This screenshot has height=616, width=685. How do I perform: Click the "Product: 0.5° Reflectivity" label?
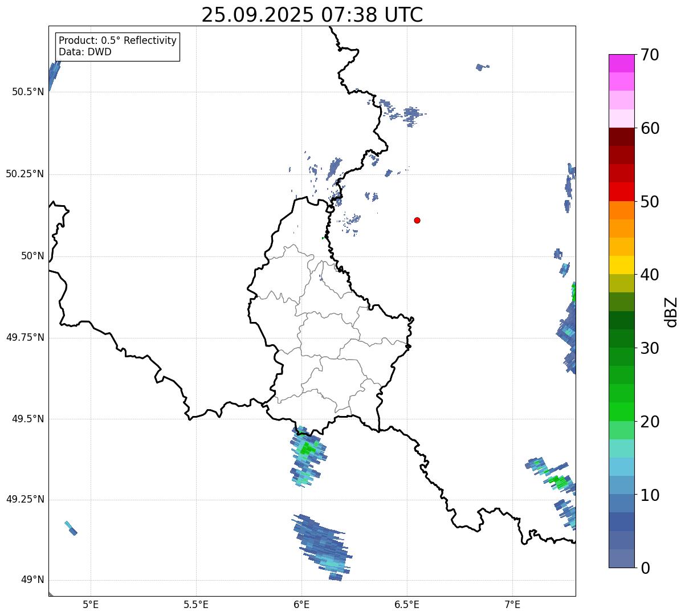click(x=117, y=41)
